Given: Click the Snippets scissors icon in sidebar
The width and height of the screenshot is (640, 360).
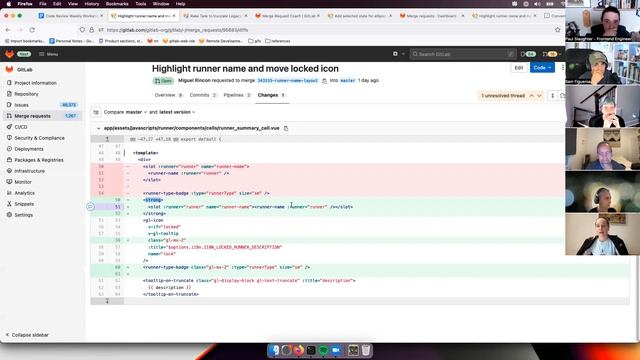Looking at the screenshot, I should pos(9,204).
